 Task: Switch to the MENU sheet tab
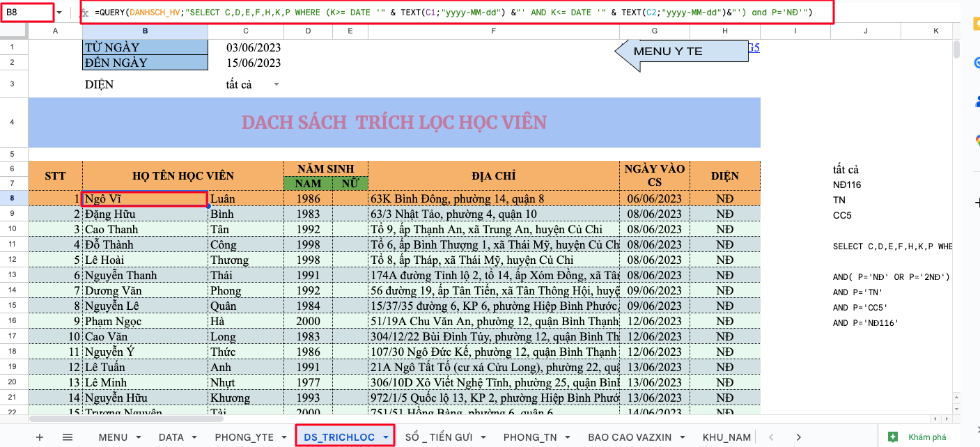tap(113, 437)
